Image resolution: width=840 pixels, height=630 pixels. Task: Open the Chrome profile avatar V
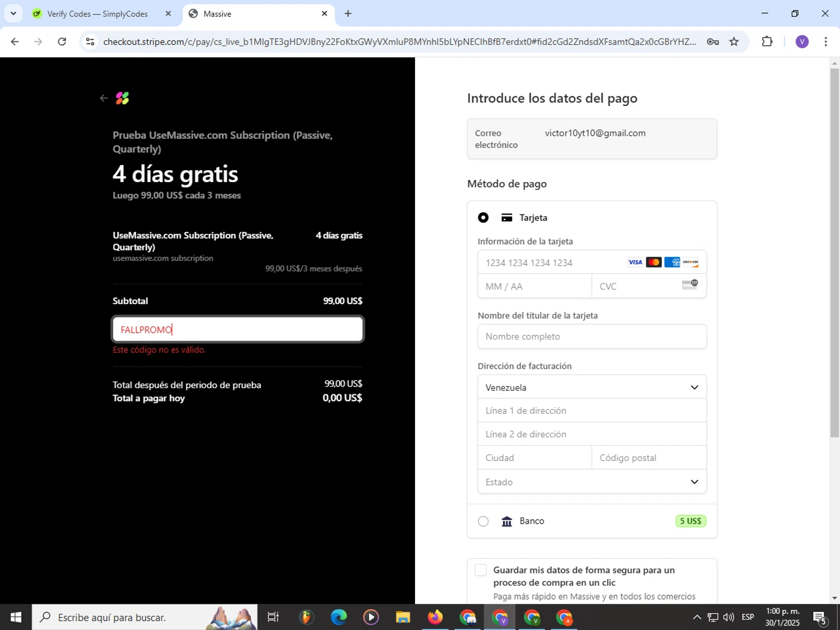[802, 41]
